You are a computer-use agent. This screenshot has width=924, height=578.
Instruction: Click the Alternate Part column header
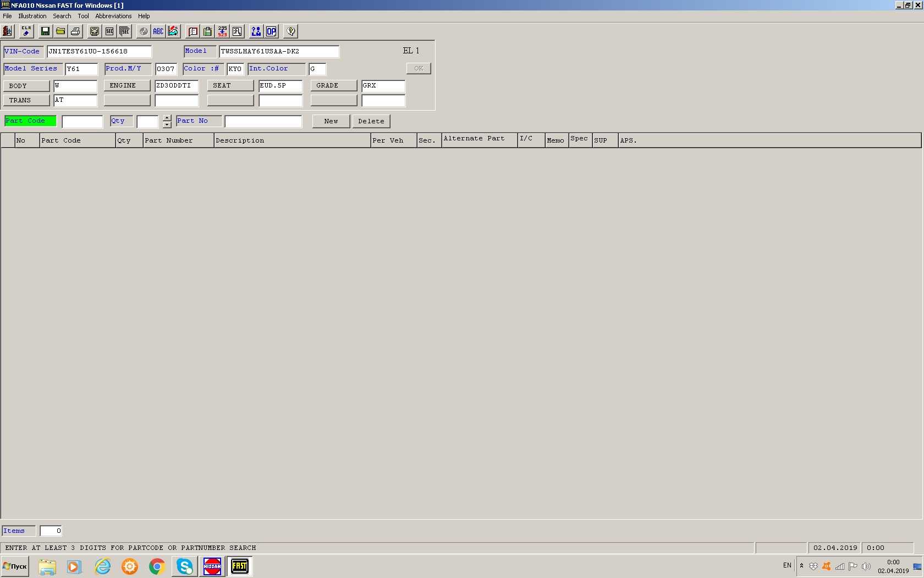480,140
